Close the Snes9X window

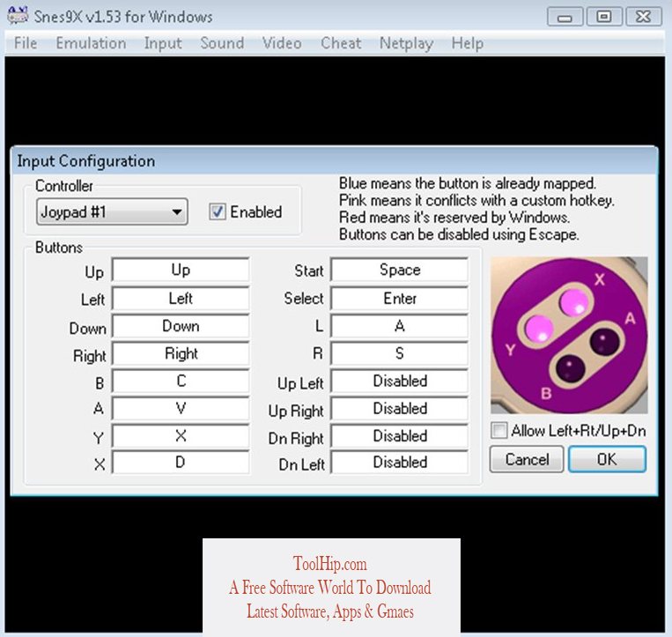[643, 17]
